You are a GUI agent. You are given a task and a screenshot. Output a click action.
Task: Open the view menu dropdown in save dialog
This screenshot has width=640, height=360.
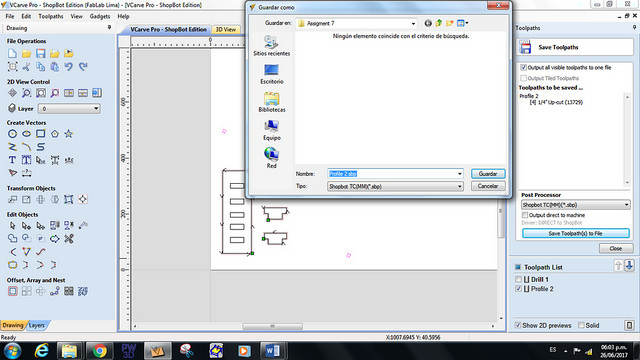(463, 23)
